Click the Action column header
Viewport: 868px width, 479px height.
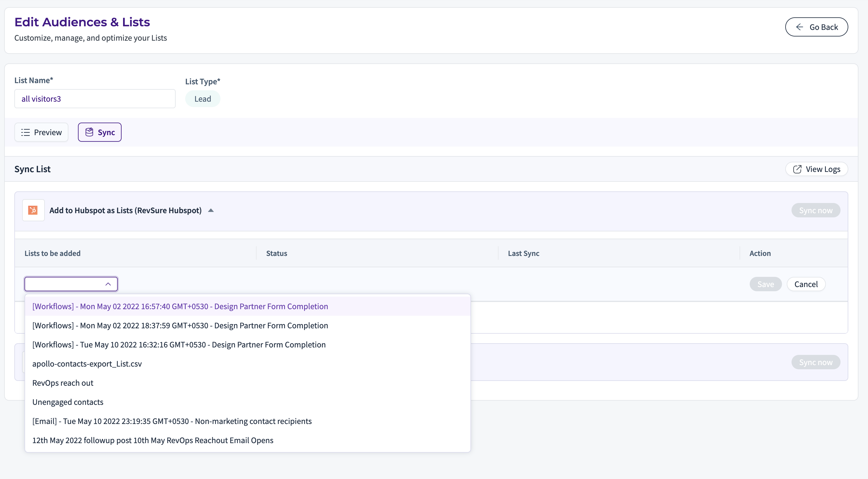[x=760, y=253]
